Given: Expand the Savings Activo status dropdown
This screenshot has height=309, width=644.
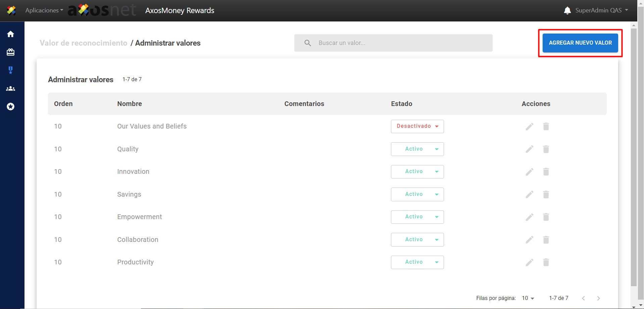Looking at the screenshot, I should coord(417,195).
